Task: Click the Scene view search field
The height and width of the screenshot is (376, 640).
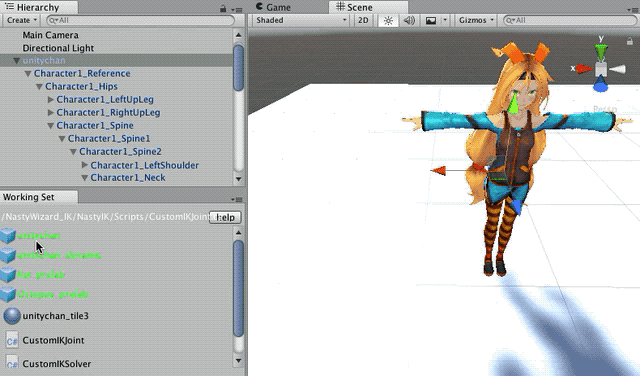Action: click(569, 20)
